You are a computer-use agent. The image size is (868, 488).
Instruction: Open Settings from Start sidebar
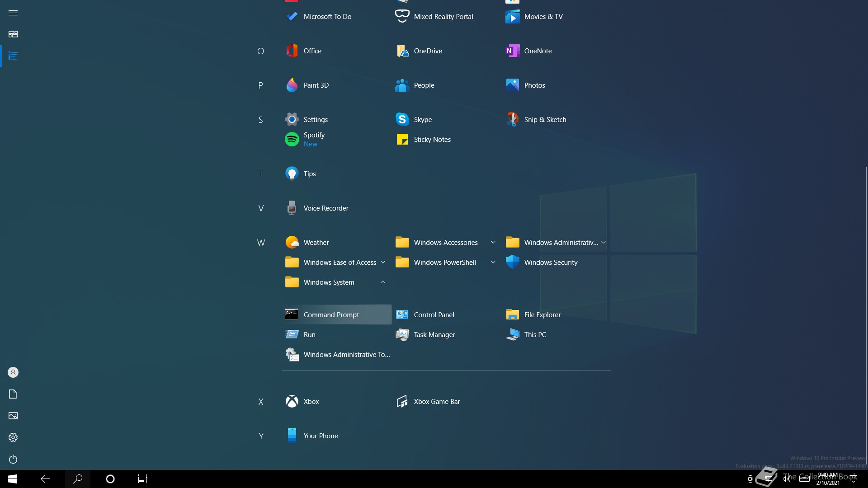click(x=13, y=437)
